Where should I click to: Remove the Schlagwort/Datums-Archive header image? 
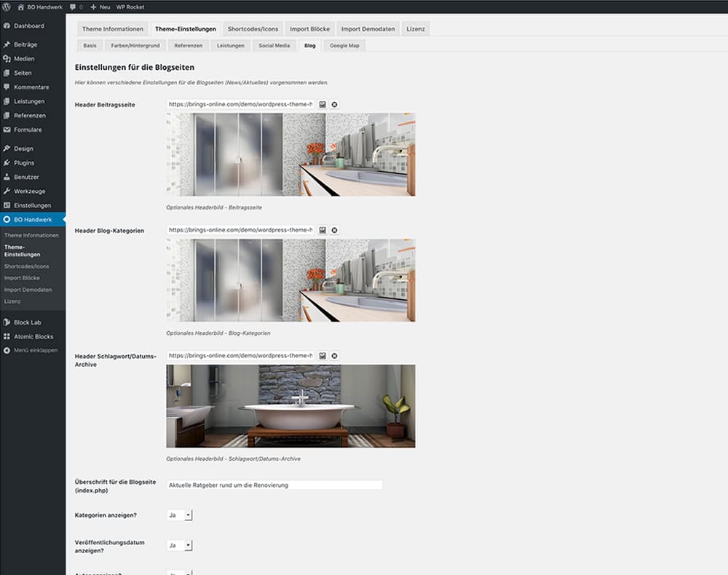click(334, 356)
